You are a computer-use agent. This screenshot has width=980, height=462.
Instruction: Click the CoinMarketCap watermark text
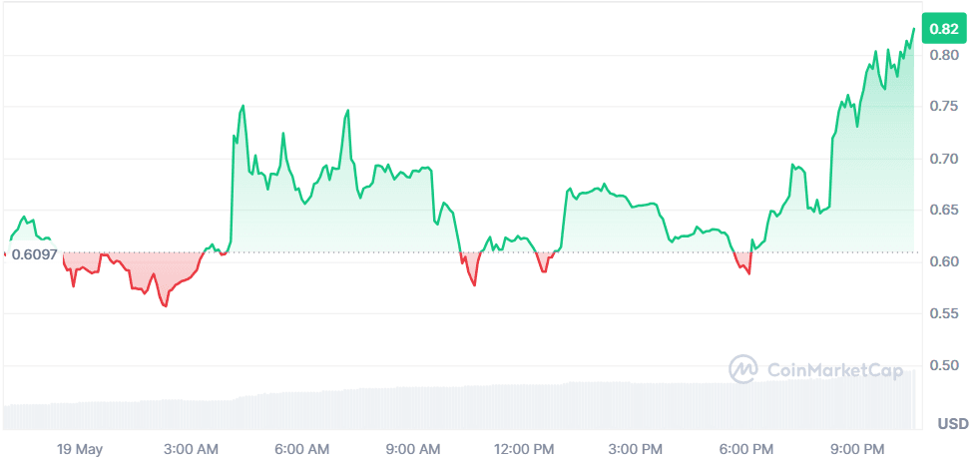pyautogui.click(x=834, y=369)
